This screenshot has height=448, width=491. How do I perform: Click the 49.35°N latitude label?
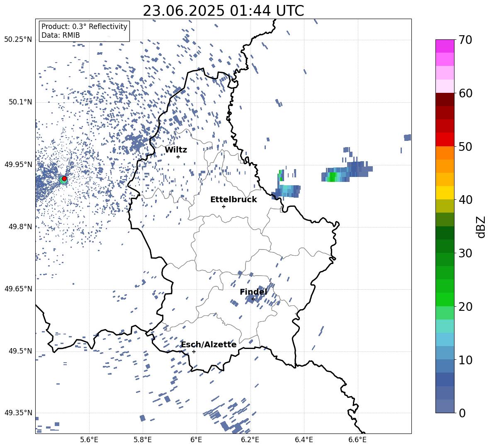(18, 413)
